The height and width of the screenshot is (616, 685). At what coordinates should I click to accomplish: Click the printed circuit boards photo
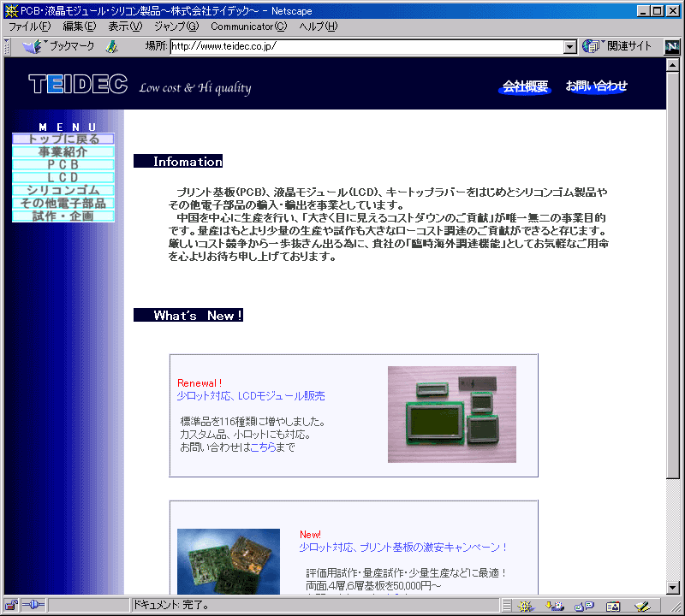tap(229, 561)
